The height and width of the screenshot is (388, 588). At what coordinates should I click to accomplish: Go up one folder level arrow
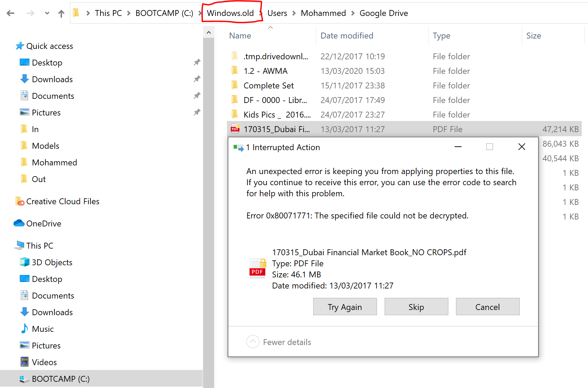click(61, 13)
